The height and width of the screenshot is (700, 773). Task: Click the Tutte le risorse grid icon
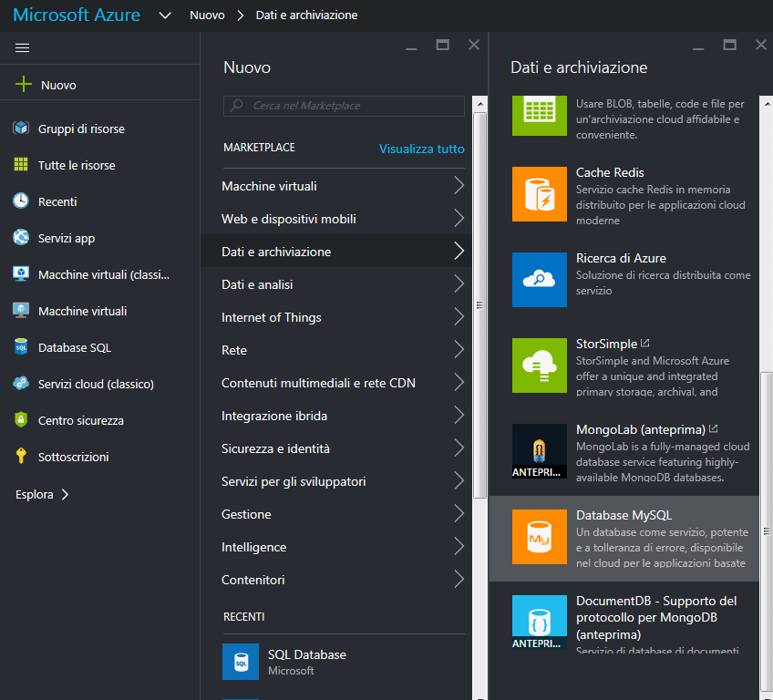pyautogui.click(x=21, y=165)
